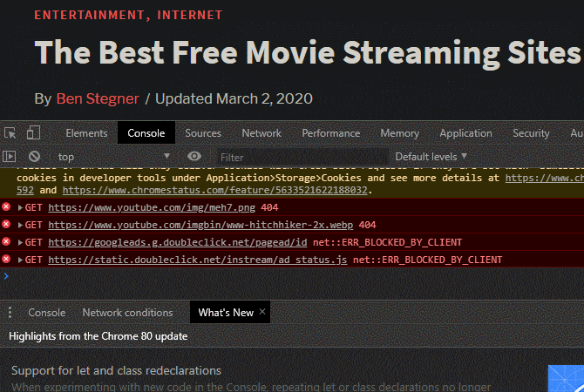This screenshot has width=584, height=392.
Task: Open the Default levels dropdown
Action: [x=431, y=157]
